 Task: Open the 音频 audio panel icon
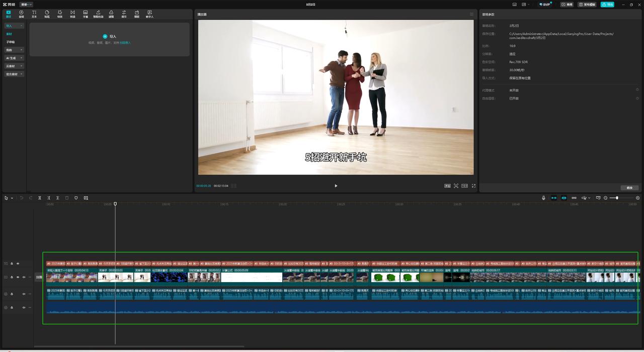pos(21,14)
